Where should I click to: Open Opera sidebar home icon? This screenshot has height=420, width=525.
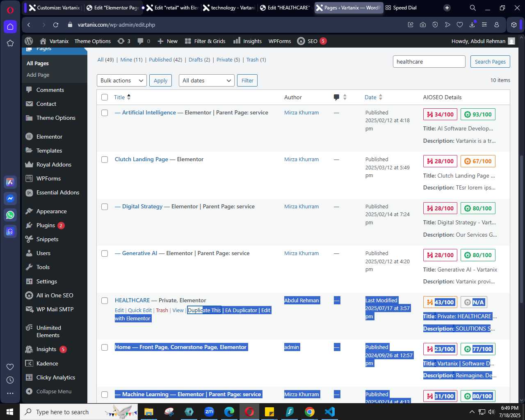click(10, 27)
